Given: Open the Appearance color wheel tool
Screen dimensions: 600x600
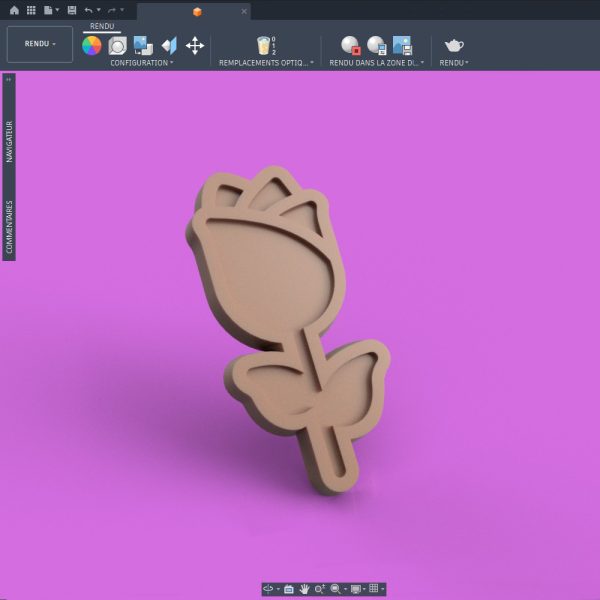Looking at the screenshot, I should 92,46.
